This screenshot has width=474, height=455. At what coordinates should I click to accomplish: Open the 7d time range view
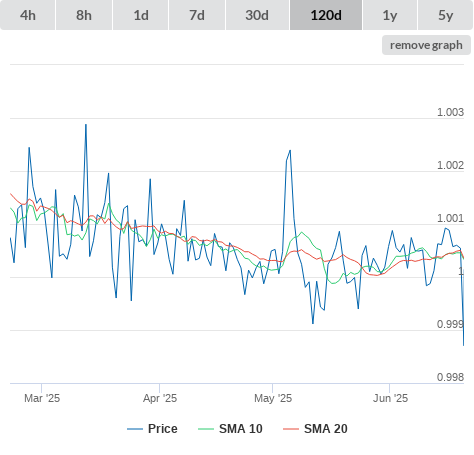point(197,15)
